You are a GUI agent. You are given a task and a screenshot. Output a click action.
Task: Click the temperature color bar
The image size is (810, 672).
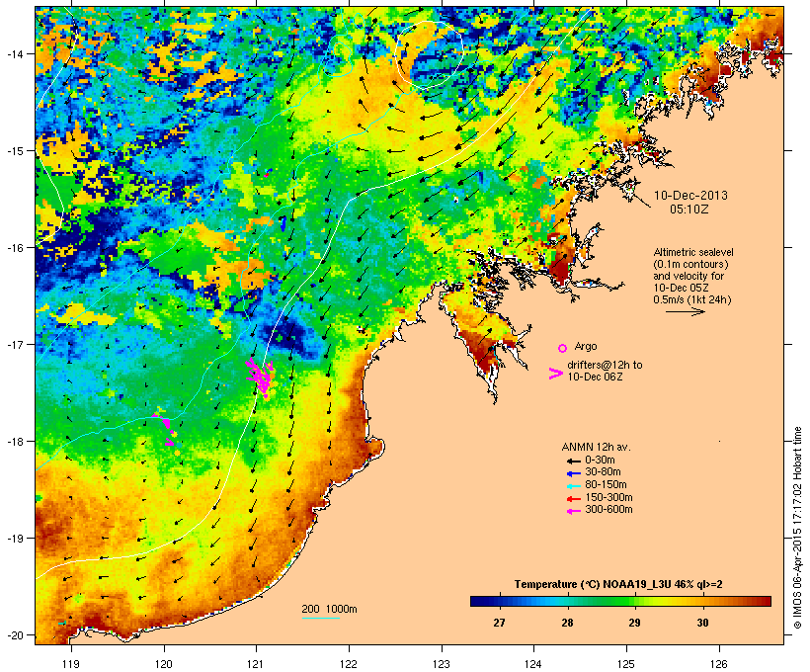(620, 601)
